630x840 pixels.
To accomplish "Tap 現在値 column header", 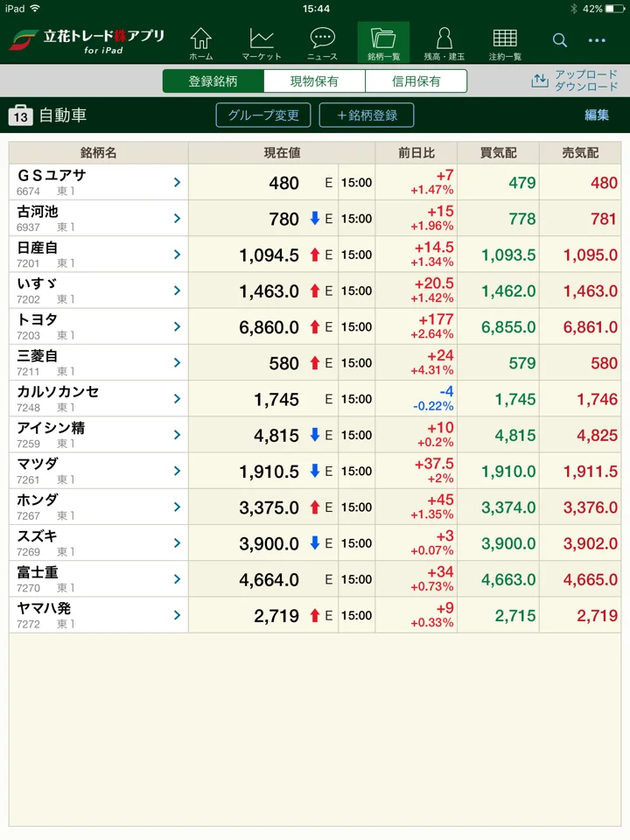I will 282,152.
